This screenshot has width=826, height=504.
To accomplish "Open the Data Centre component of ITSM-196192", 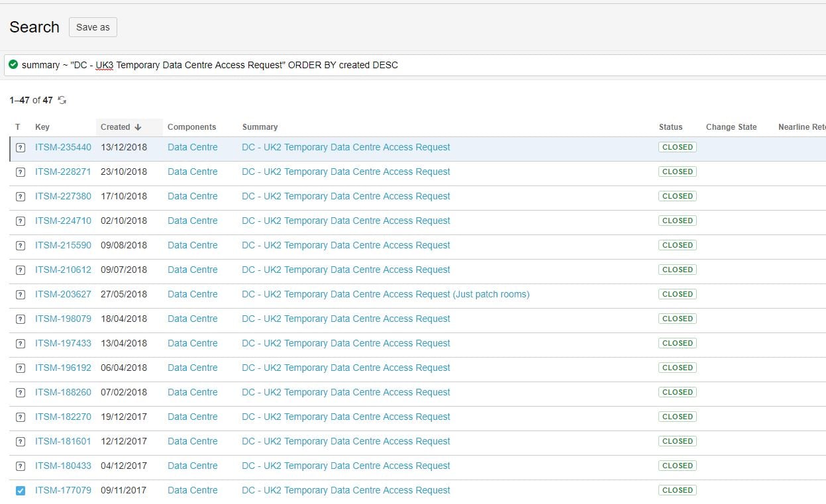I will [x=193, y=368].
